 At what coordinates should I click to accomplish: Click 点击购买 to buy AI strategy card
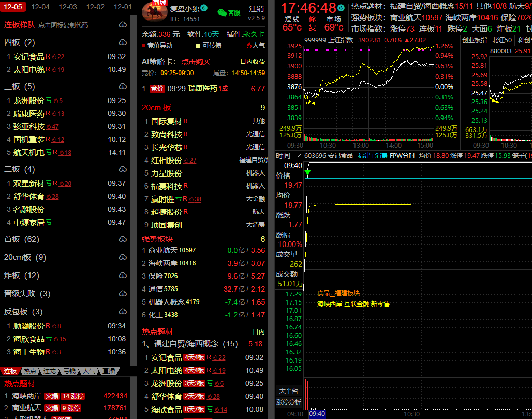196,61
